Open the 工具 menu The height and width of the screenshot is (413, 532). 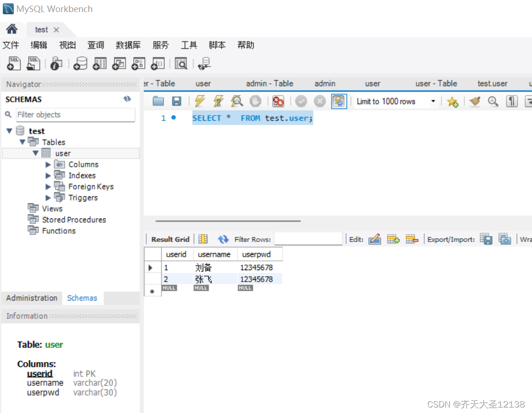pyautogui.click(x=189, y=45)
